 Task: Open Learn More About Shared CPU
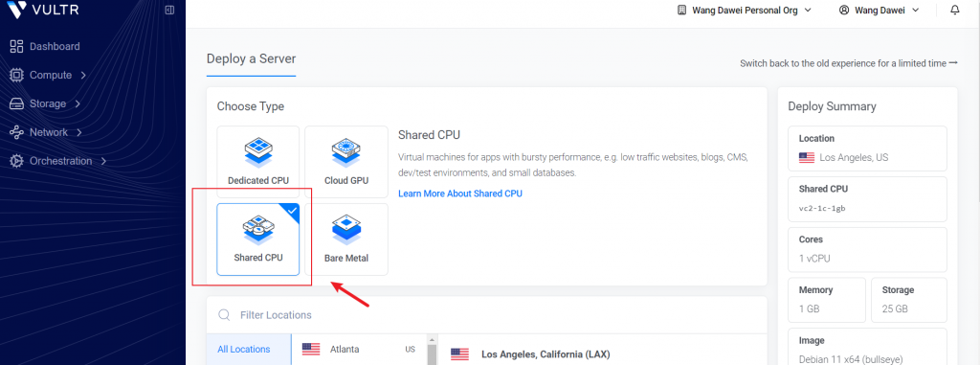click(x=460, y=194)
